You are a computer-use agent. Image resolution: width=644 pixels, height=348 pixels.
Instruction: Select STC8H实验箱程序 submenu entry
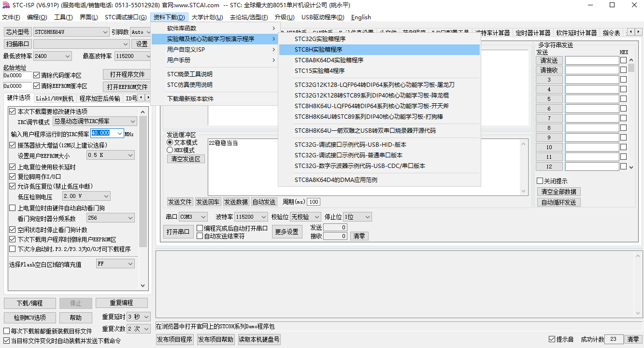379,50
